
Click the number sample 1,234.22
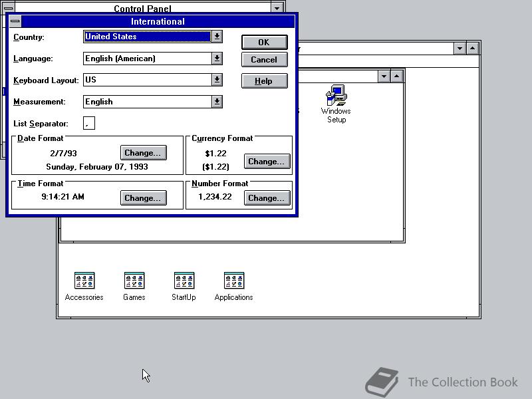pyautogui.click(x=215, y=197)
